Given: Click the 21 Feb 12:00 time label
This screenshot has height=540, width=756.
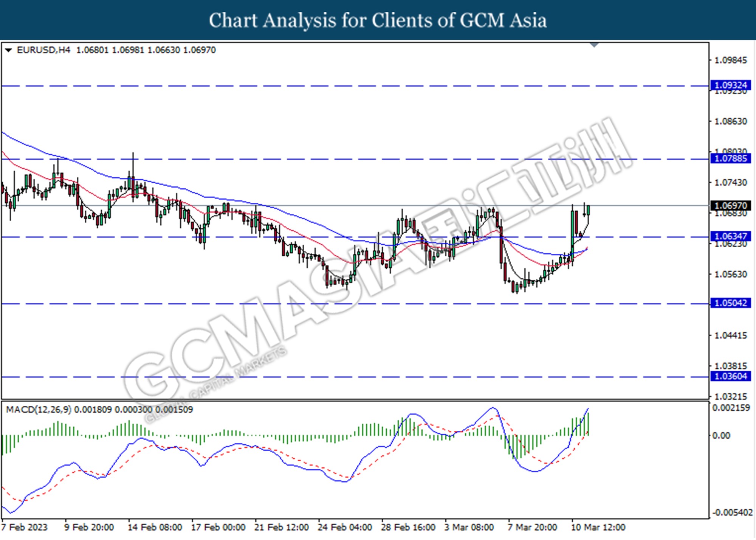Looking at the screenshot, I should click(282, 528).
